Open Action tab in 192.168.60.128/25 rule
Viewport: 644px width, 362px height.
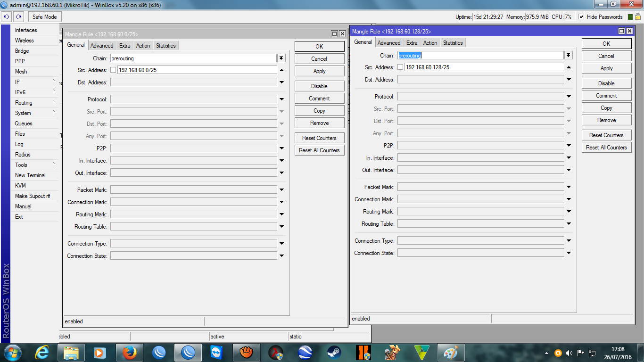pos(430,43)
